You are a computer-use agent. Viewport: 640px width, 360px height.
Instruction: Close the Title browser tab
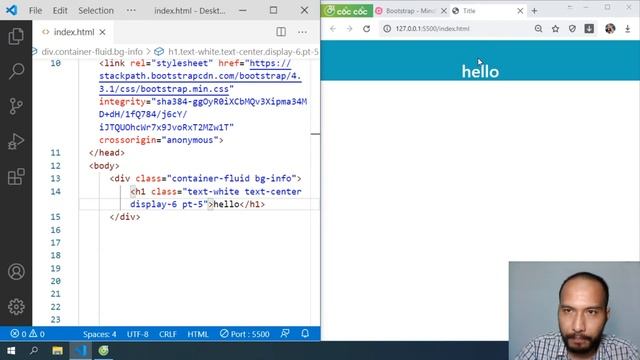pos(520,11)
